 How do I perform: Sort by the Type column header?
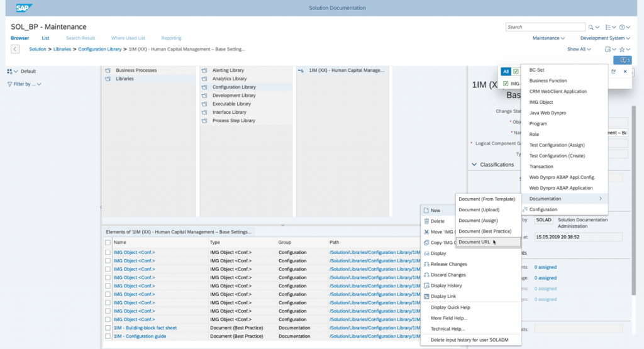215,243
